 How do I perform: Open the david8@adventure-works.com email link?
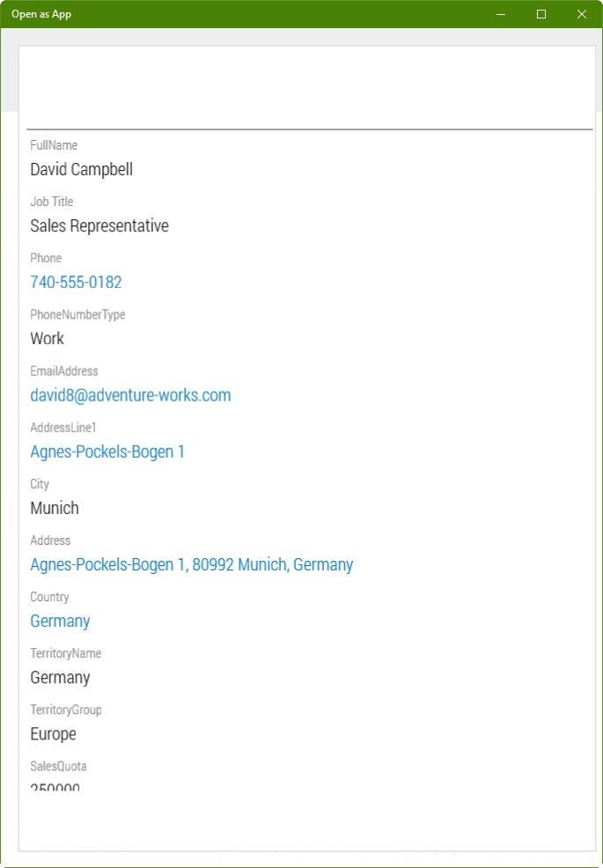130,395
